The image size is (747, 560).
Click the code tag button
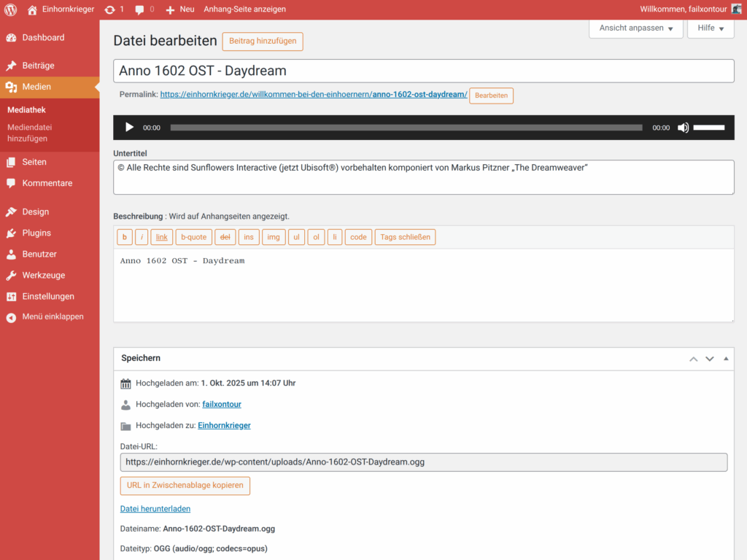pos(358,237)
